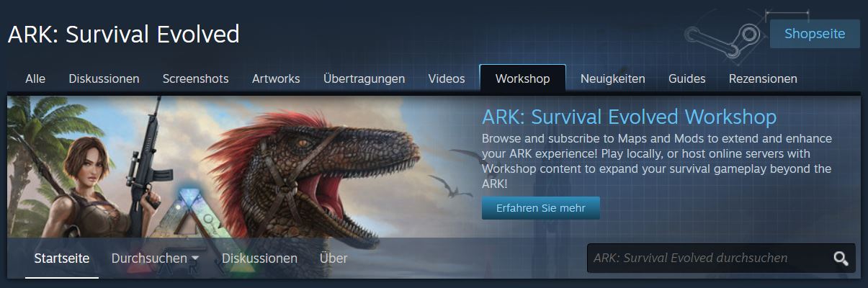Image resolution: width=868 pixels, height=288 pixels.
Task: Click the ARK: Survival Evolved search field
Action: [710, 258]
